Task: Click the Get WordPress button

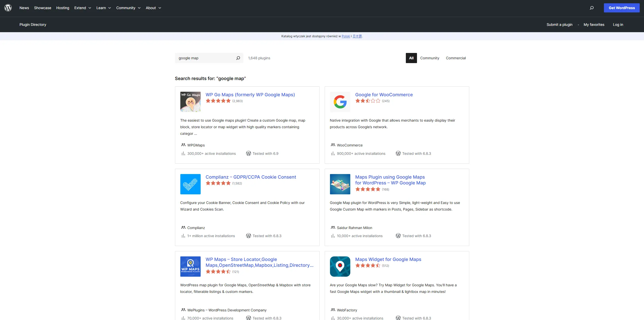Action: pyautogui.click(x=621, y=8)
